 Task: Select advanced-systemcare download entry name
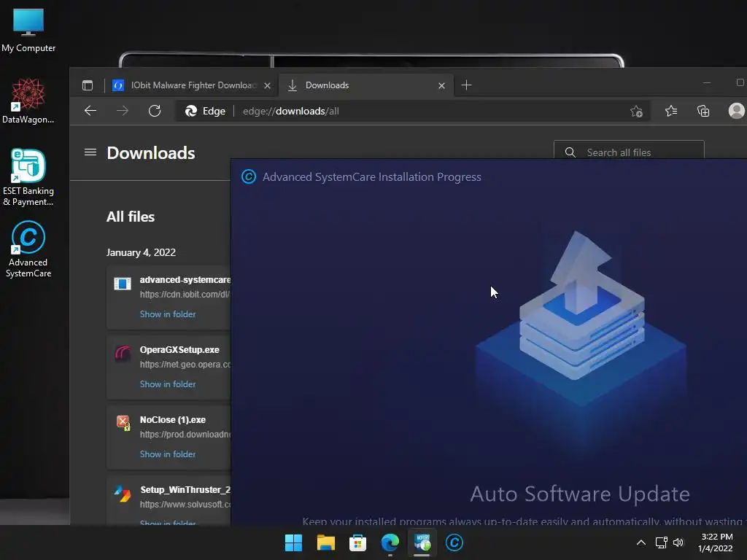pos(185,279)
